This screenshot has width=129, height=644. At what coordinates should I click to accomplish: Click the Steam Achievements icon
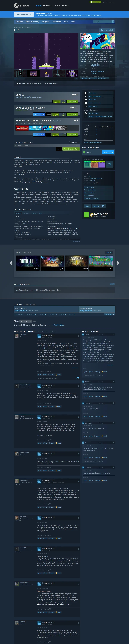[x=86, y=96]
